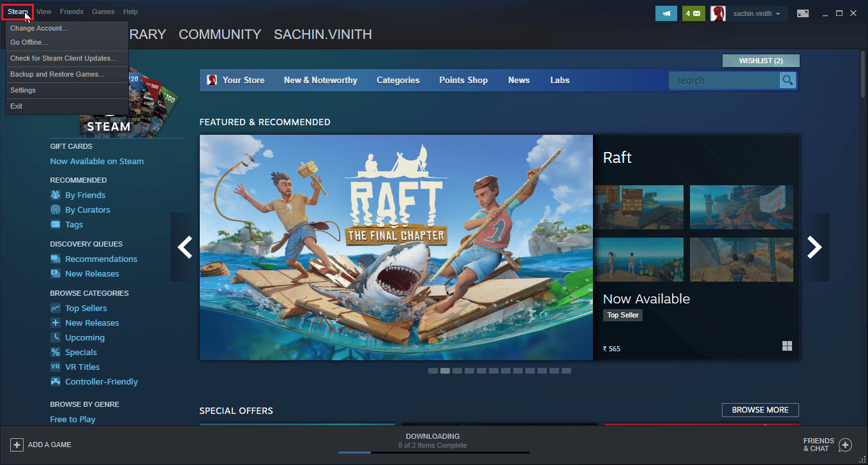Click the Windows platform icon on Raft
Image resolution: width=868 pixels, height=465 pixels.
pos(787,346)
